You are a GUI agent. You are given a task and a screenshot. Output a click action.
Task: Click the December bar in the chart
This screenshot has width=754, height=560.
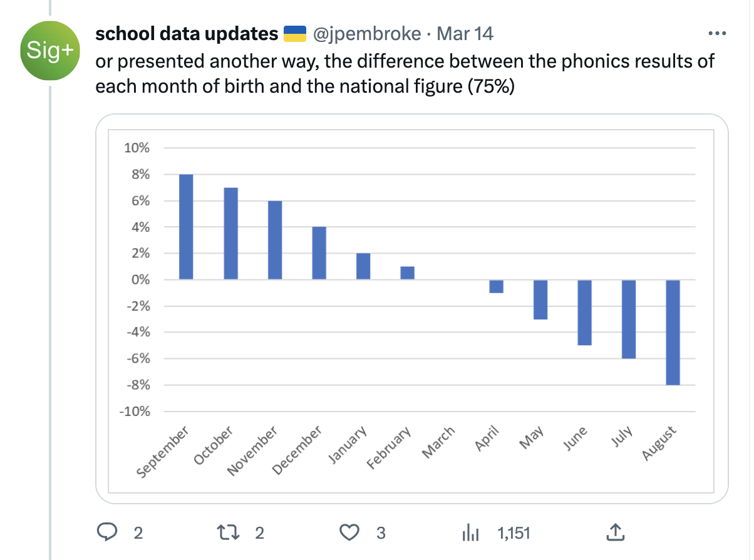click(x=319, y=253)
